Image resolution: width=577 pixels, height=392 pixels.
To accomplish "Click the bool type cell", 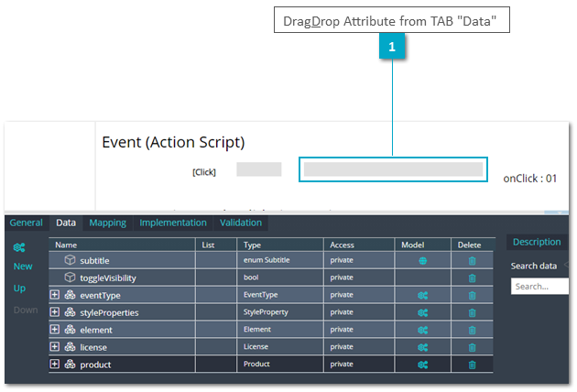I will pos(280,278).
